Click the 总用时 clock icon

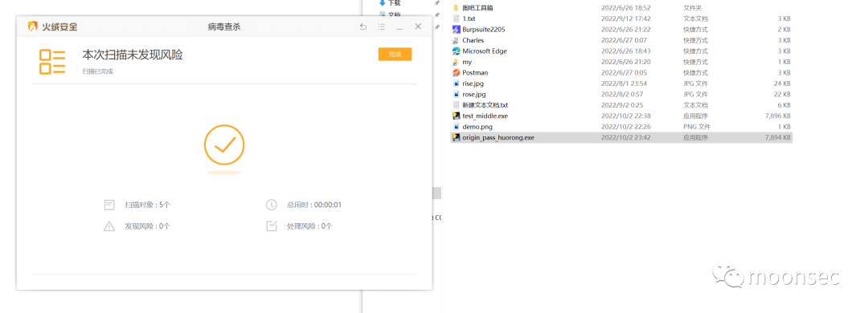(272, 205)
